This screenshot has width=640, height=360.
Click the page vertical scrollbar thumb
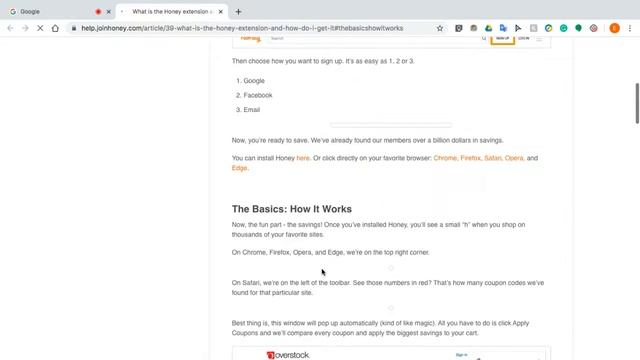coord(637,103)
